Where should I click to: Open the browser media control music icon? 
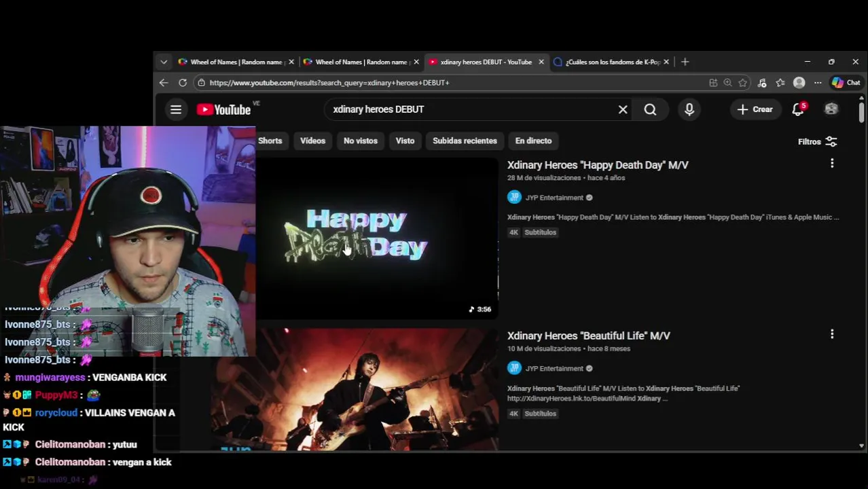pyautogui.click(x=762, y=83)
